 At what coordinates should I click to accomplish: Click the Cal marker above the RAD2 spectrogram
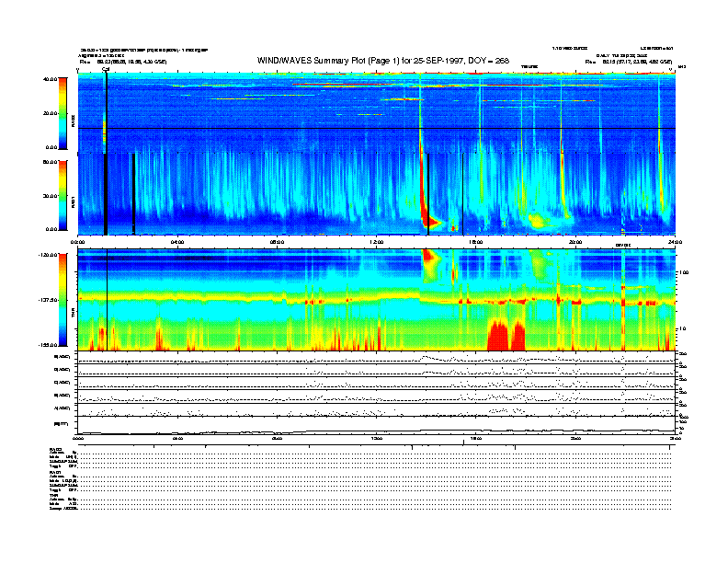click(106, 69)
